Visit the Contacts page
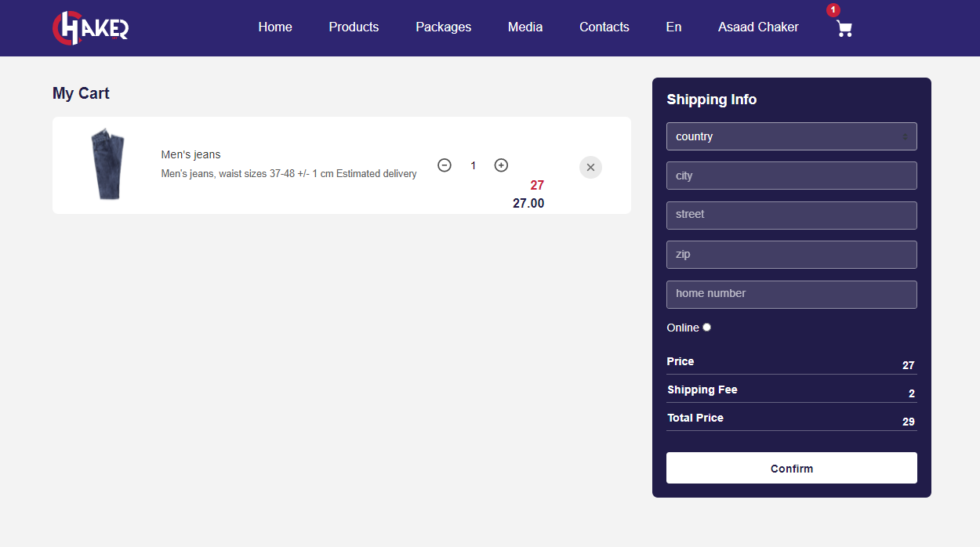The image size is (980, 547). tap(604, 27)
